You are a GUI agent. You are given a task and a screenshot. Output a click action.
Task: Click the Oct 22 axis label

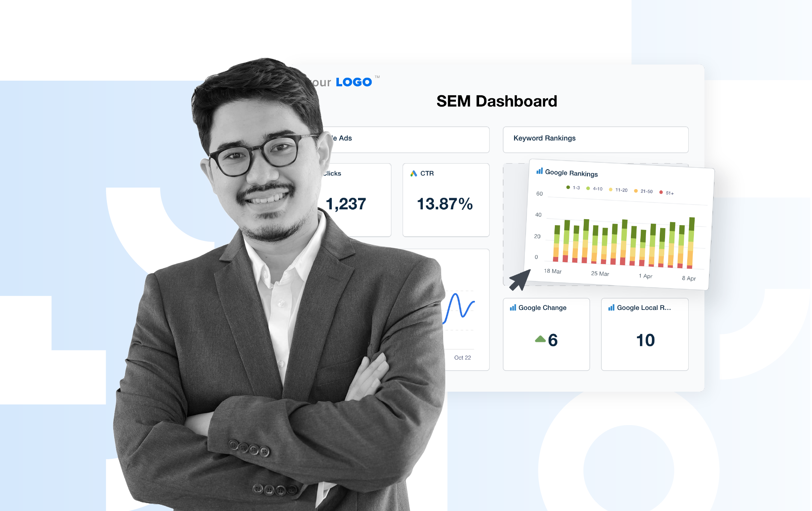(x=462, y=358)
